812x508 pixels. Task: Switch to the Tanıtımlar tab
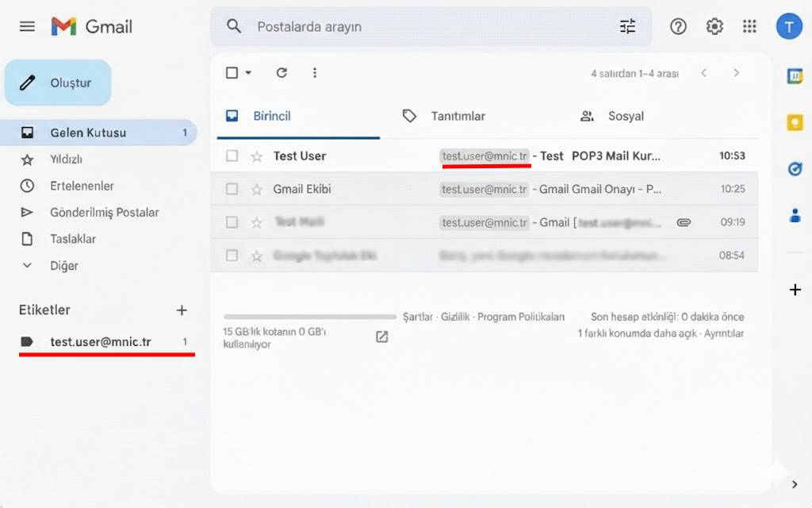click(x=458, y=117)
